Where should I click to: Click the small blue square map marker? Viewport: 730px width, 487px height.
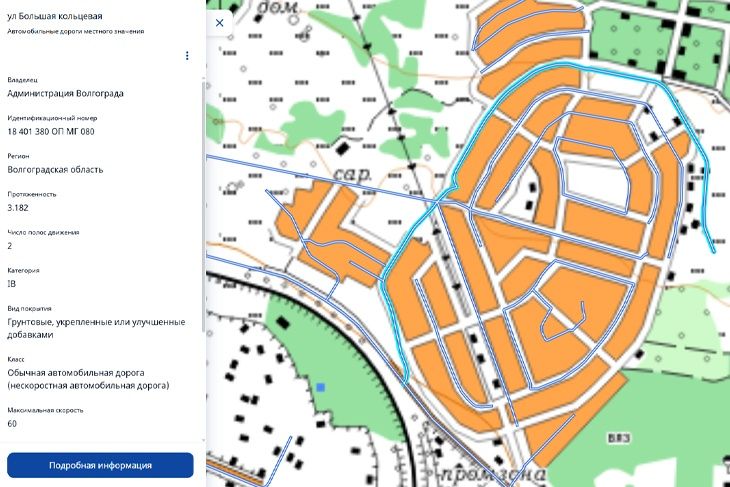pos(320,386)
